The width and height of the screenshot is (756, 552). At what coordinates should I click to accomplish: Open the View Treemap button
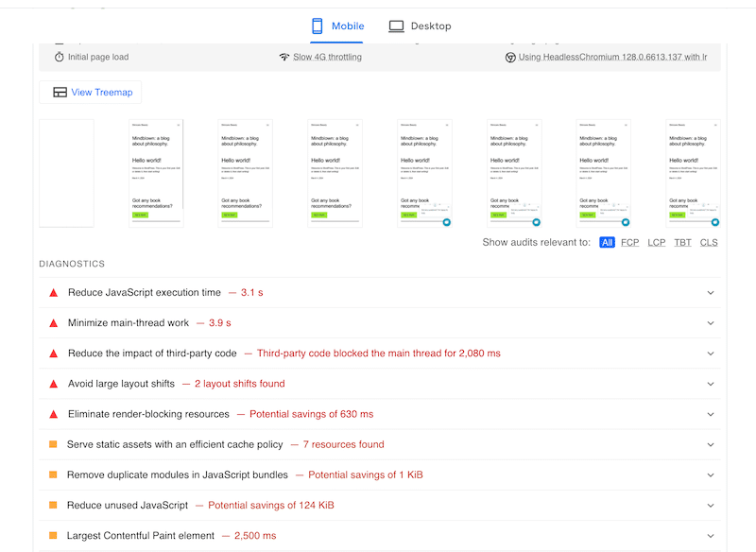[x=90, y=92]
